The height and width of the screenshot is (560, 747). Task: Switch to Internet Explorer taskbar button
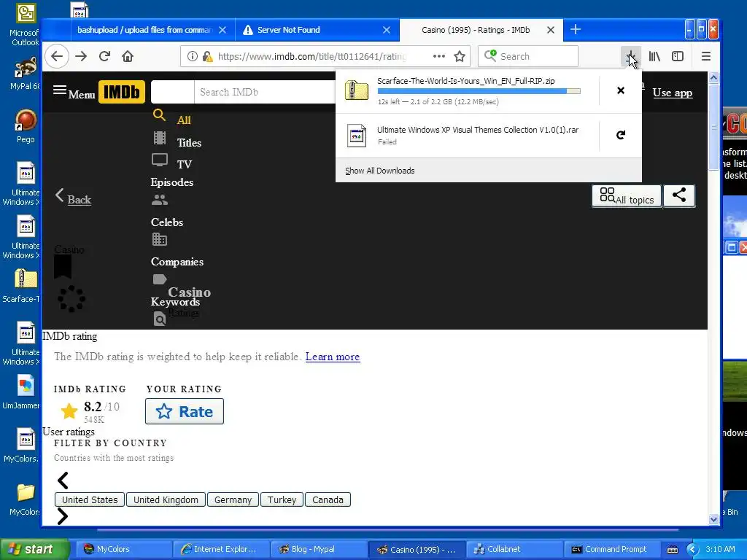pos(220,549)
